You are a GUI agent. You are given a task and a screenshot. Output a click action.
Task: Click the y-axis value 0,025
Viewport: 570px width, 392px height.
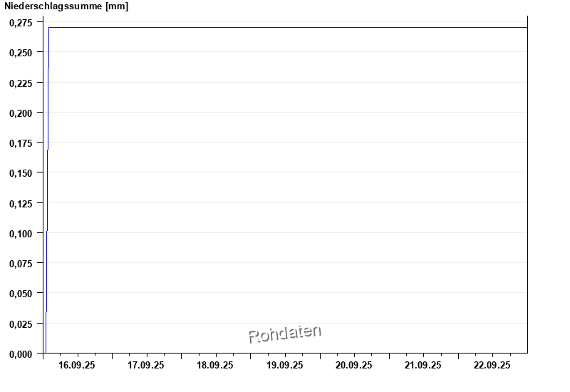(x=21, y=324)
